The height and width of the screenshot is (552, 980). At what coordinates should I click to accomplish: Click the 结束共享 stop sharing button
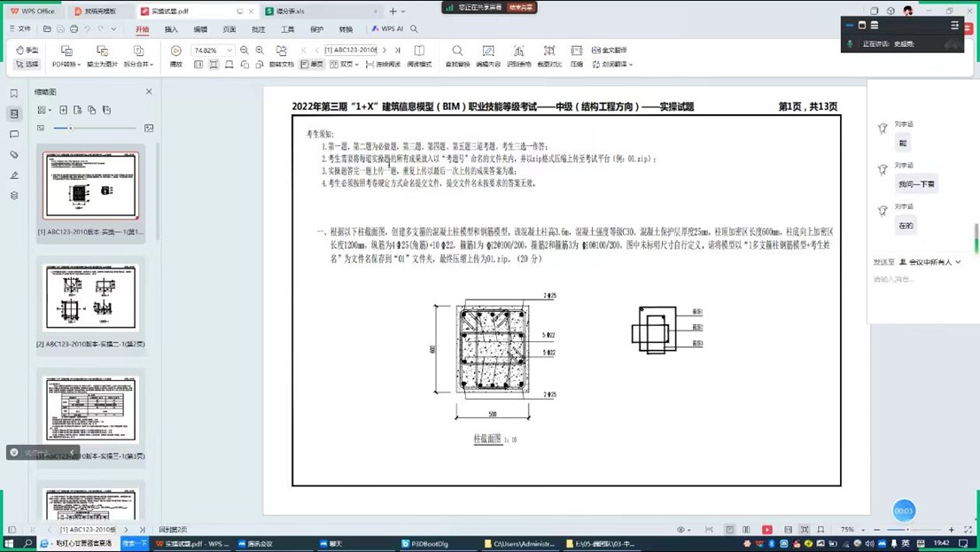click(521, 7)
